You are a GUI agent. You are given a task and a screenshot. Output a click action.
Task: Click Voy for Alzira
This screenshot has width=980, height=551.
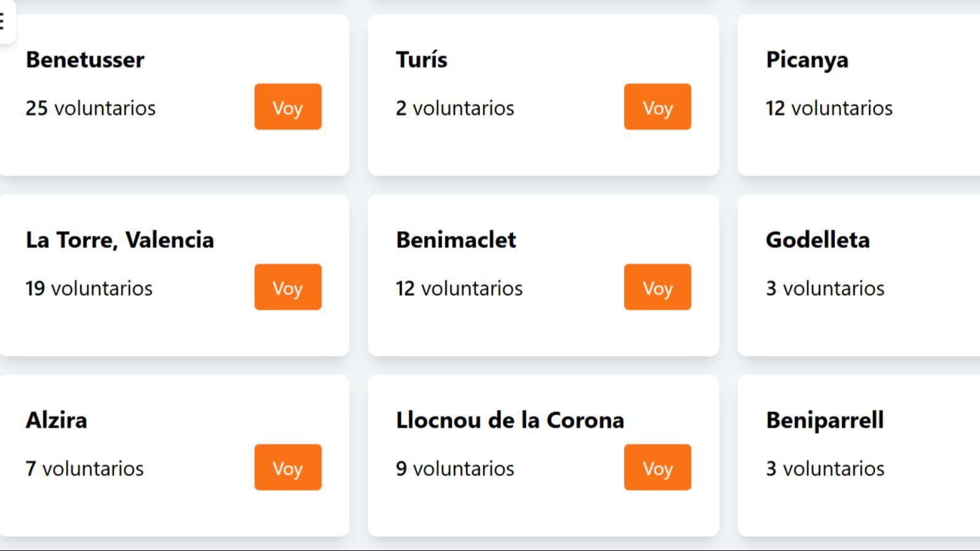pyautogui.click(x=287, y=468)
